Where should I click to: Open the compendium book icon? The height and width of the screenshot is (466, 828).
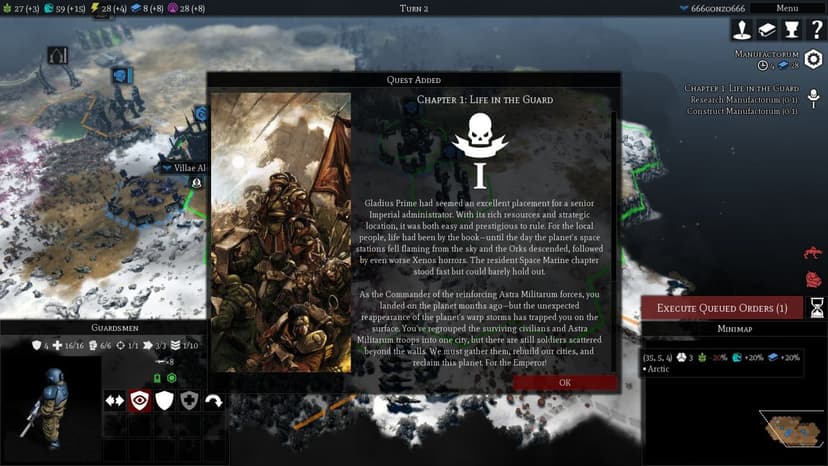767,30
